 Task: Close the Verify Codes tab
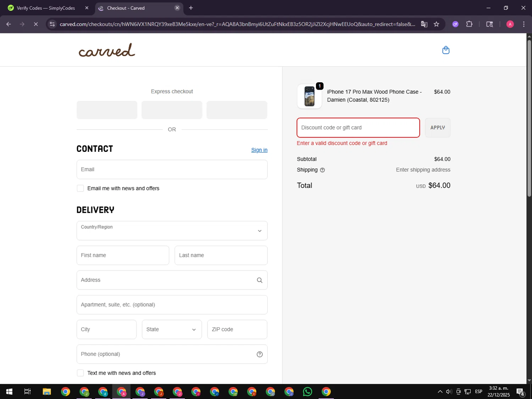click(87, 8)
